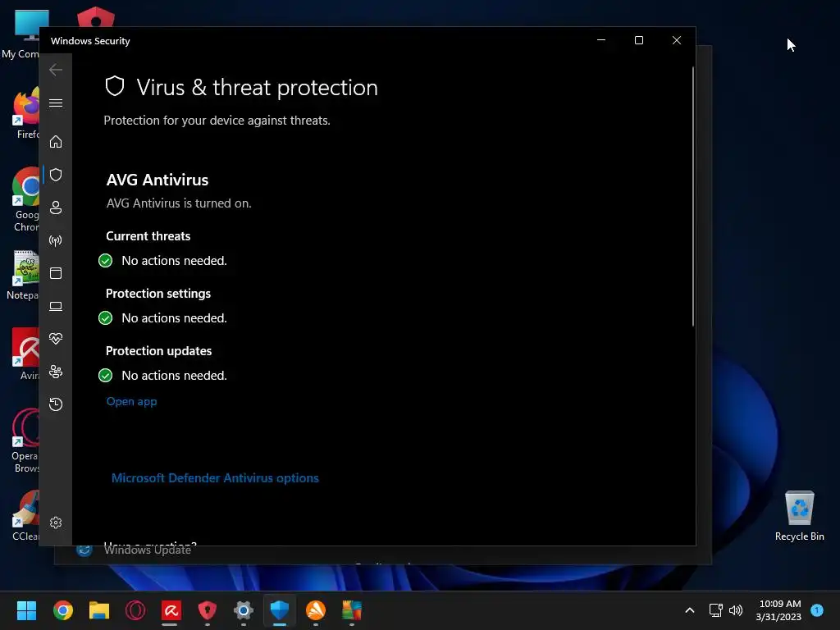Image resolution: width=840 pixels, height=630 pixels.
Task: Open Settings gear on the taskbar
Action: 243,610
